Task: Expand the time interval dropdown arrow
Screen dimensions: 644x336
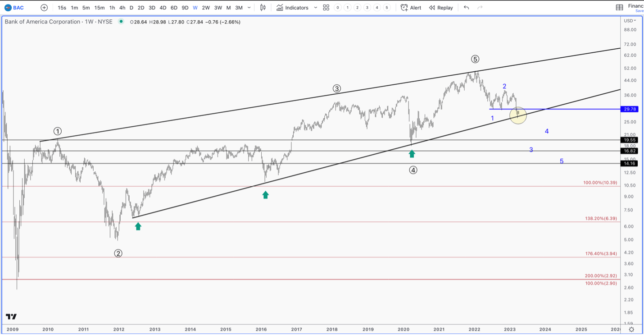Action: [x=249, y=8]
